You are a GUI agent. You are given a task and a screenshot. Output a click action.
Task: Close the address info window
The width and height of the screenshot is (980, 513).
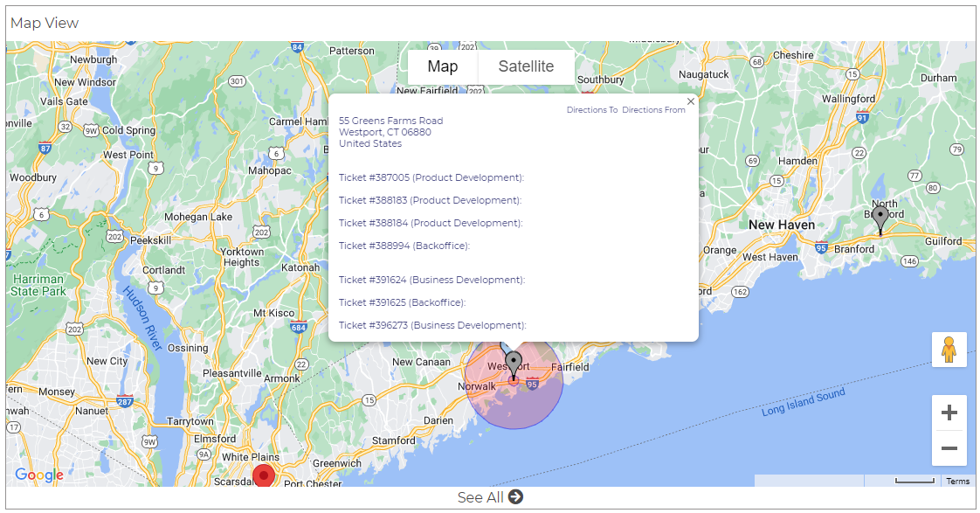pos(691,101)
